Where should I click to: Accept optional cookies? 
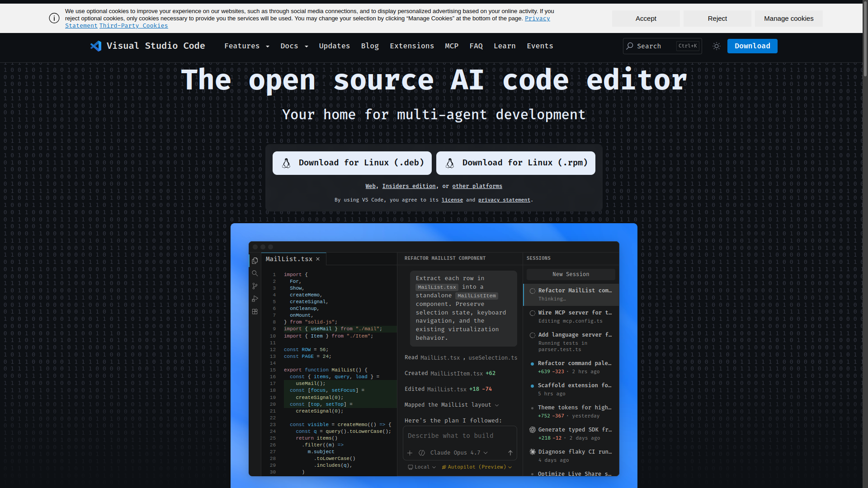point(646,19)
